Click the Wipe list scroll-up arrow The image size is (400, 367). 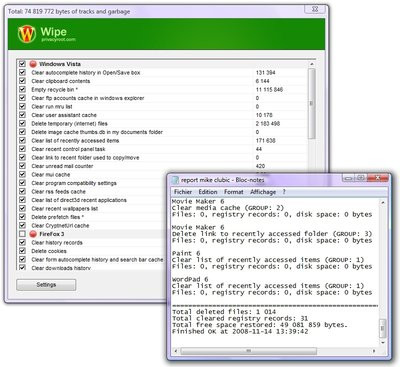point(312,64)
